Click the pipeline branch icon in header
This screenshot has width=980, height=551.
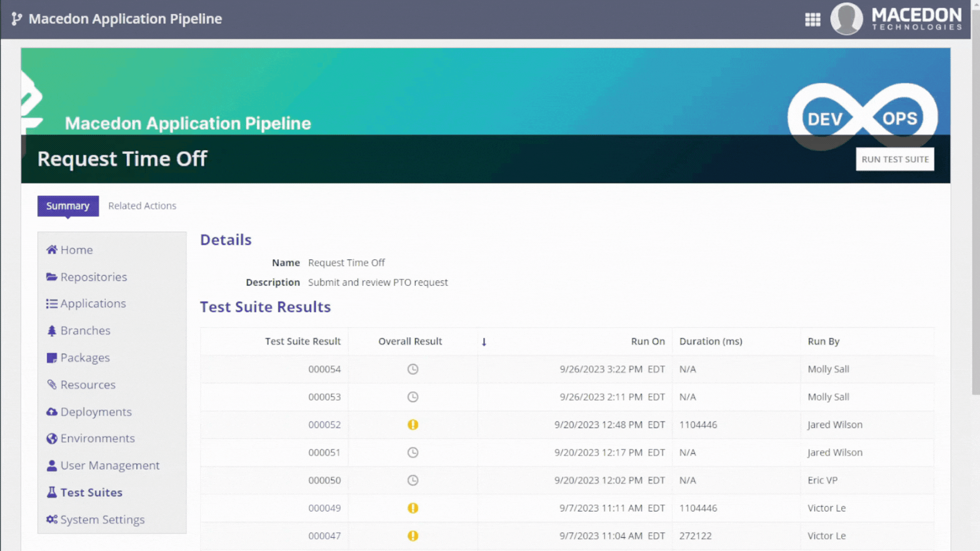(16, 19)
